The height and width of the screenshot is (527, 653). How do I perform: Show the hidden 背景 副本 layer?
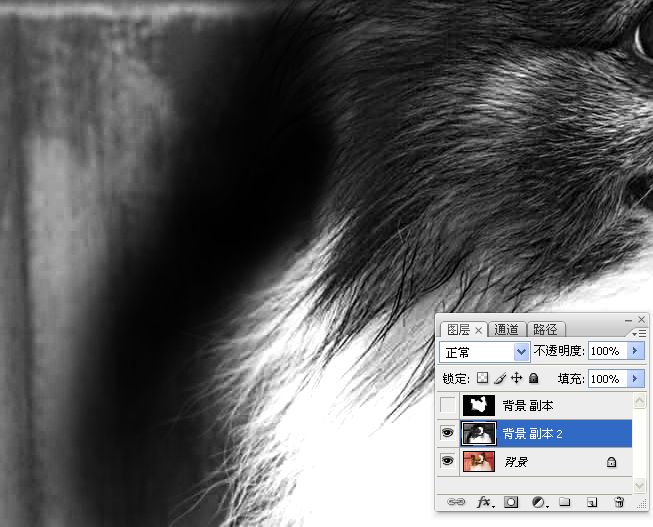448,406
